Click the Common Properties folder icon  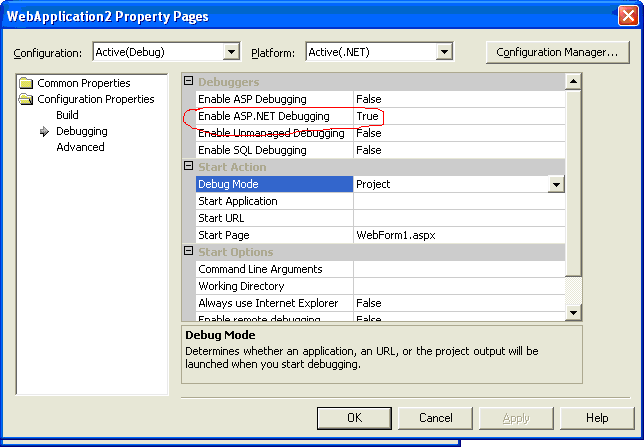click(x=26, y=83)
